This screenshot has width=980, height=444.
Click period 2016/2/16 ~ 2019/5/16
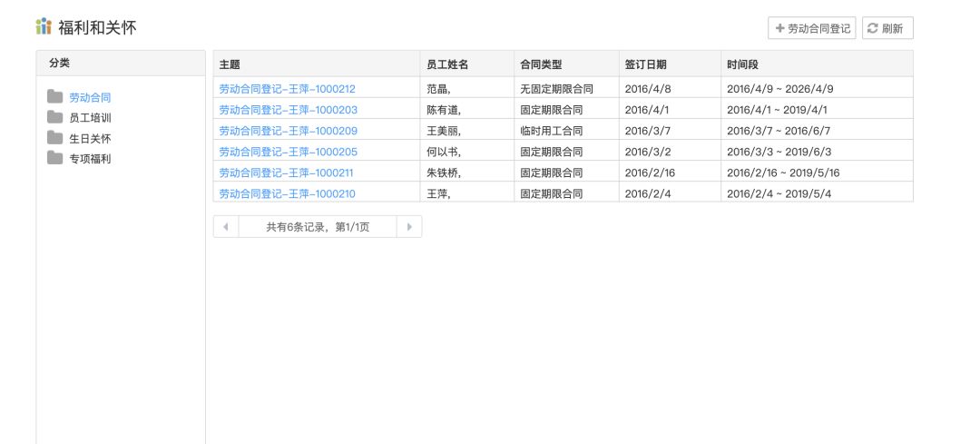click(x=783, y=173)
